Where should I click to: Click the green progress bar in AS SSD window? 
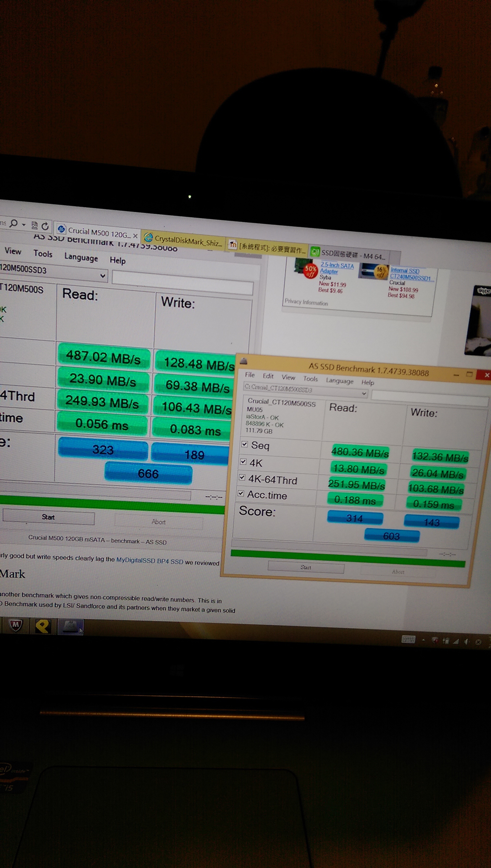coord(348,558)
